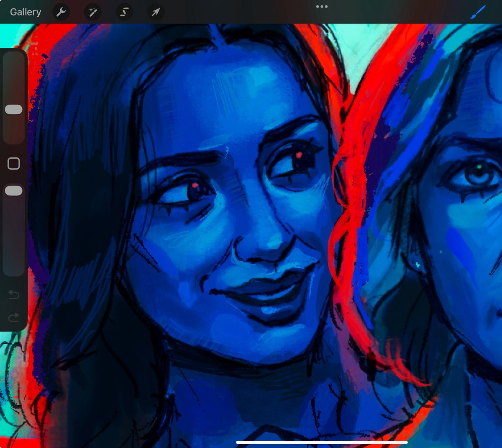Select the Brush tool
Screen dimensions: 502x448
478,12
